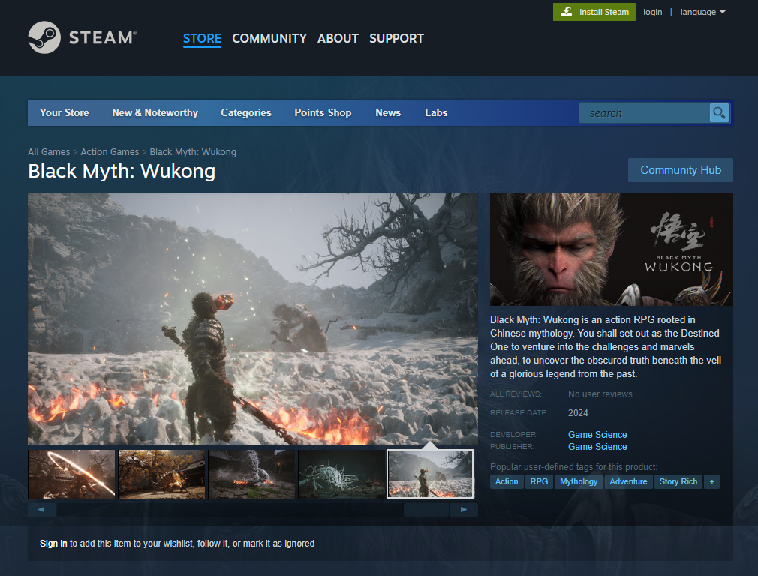Click the No user reviews text
Viewport: 758px width, 576px height.
click(x=600, y=394)
